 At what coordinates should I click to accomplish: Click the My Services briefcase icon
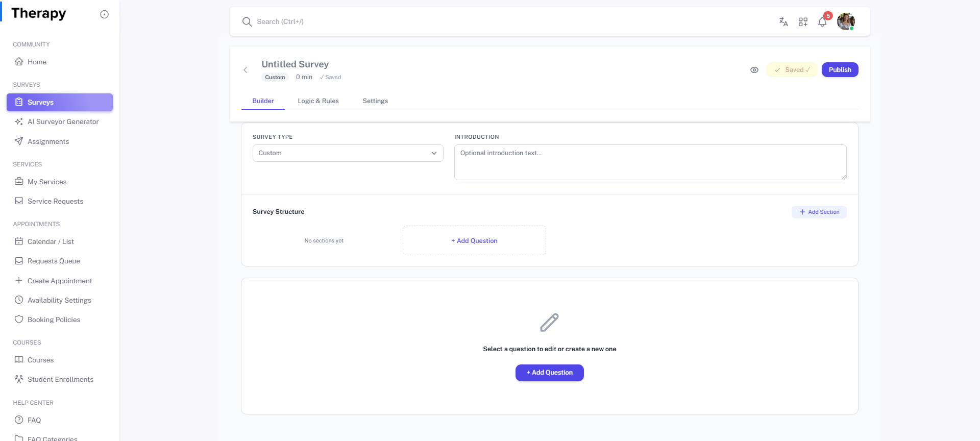(x=19, y=182)
